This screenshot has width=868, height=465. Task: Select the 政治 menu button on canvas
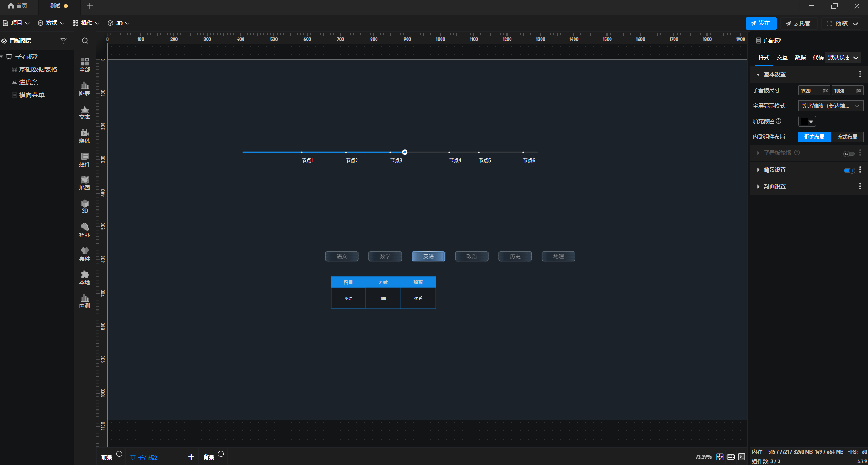(x=472, y=256)
